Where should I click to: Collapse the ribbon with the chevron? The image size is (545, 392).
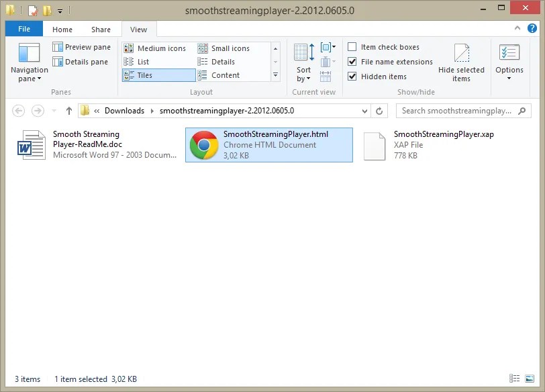tap(517, 28)
